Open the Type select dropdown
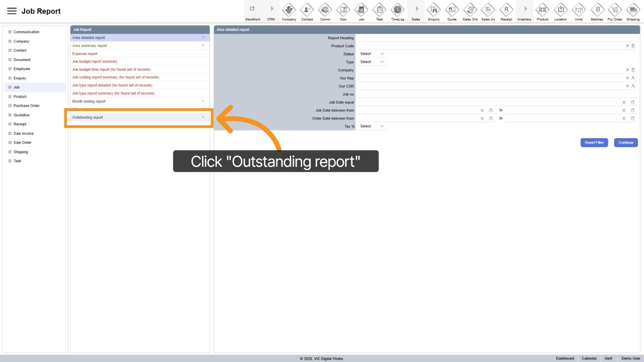 coord(372,62)
